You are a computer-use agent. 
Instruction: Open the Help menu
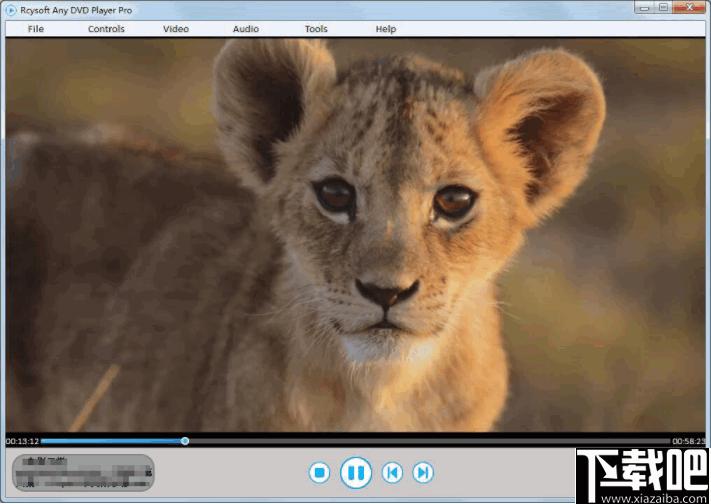tap(386, 29)
